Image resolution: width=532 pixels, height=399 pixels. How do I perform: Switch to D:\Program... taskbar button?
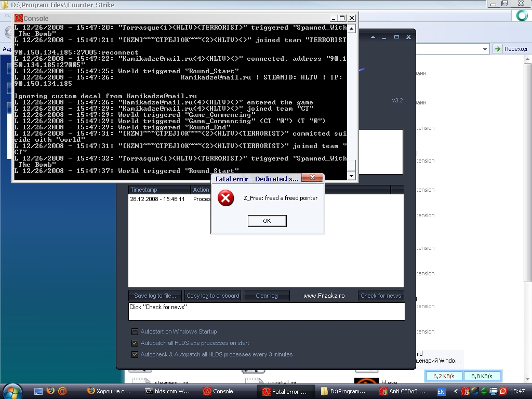343,392
